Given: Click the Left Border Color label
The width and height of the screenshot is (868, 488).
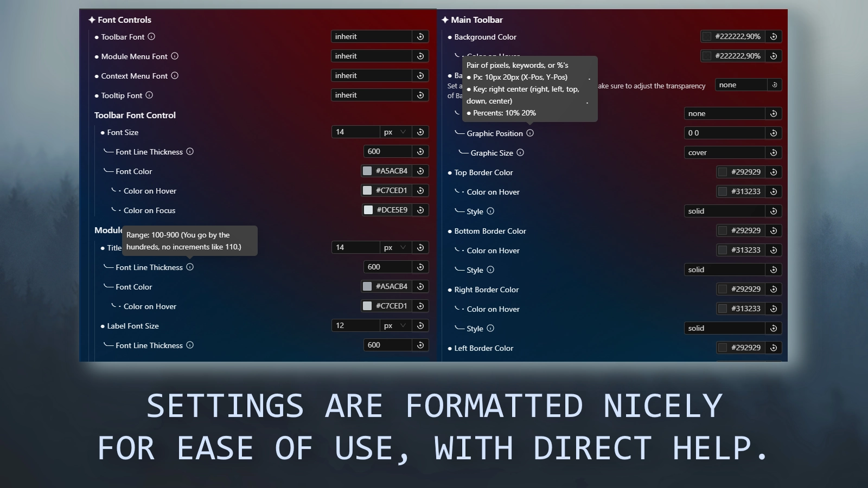Looking at the screenshot, I should click(x=483, y=349).
